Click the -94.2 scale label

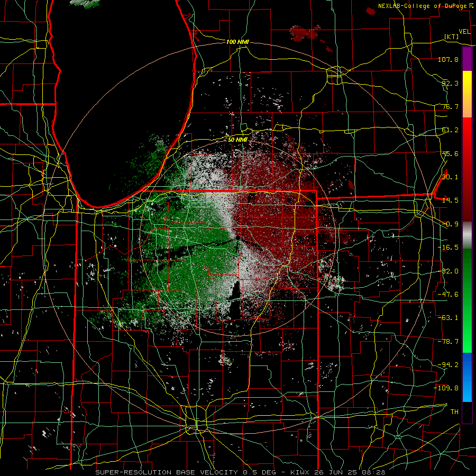pos(448,365)
